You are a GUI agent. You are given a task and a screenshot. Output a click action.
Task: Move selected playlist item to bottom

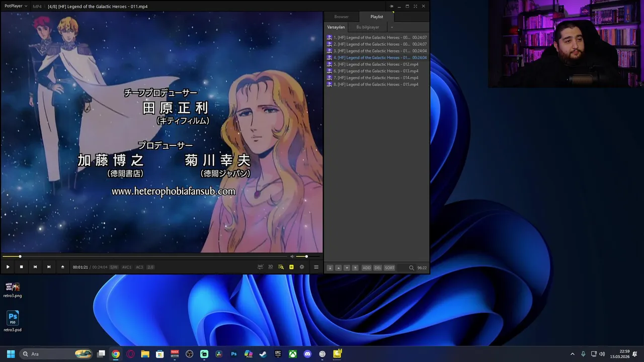(x=355, y=268)
